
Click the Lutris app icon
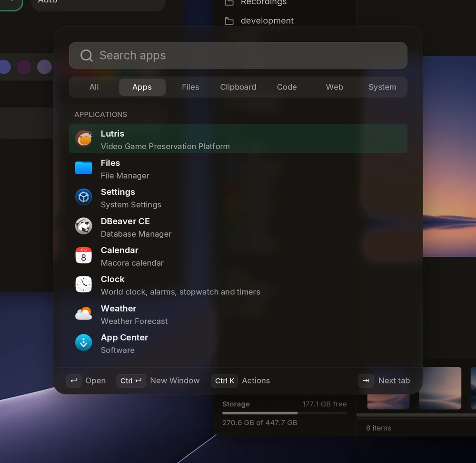(x=83, y=139)
